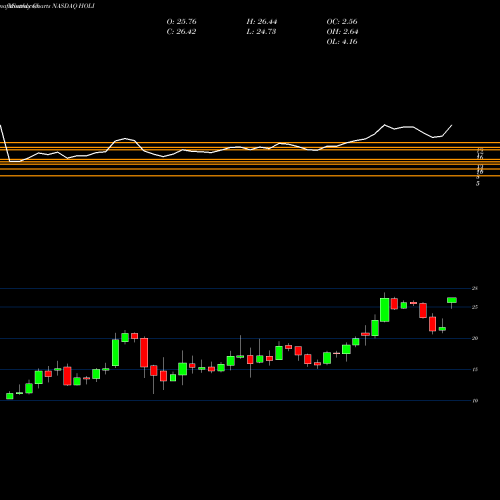Screen dimensions: 500x500
Task: Click the 20 price axis label
Action: pyautogui.click(x=475, y=338)
